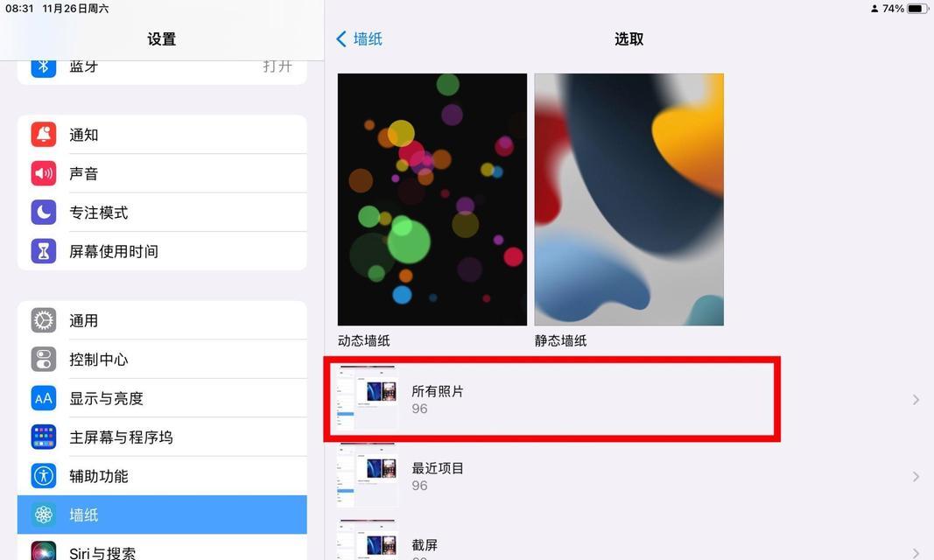The width and height of the screenshot is (934, 560).
Task: Select the Control Center toggles icon
Action: pyautogui.click(x=44, y=359)
